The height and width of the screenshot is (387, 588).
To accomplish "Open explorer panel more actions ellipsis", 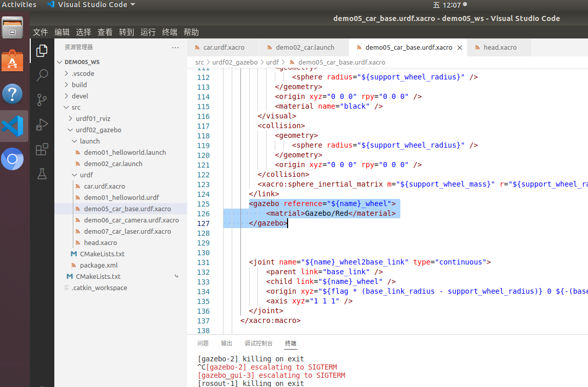I will tap(175, 47).
